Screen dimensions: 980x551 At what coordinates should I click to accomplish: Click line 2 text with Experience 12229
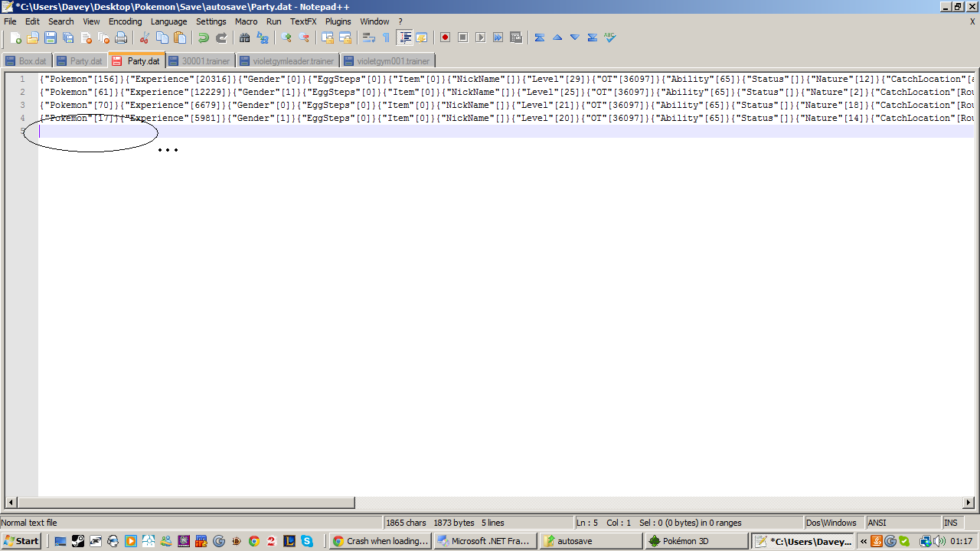pyautogui.click(x=507, y=92)
